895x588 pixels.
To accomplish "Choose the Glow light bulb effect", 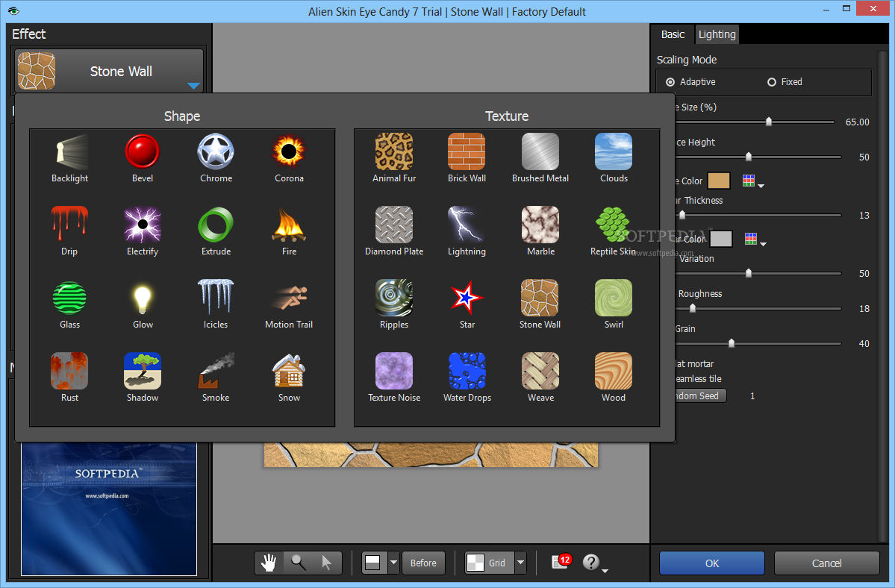I will [x=142, y=304].
